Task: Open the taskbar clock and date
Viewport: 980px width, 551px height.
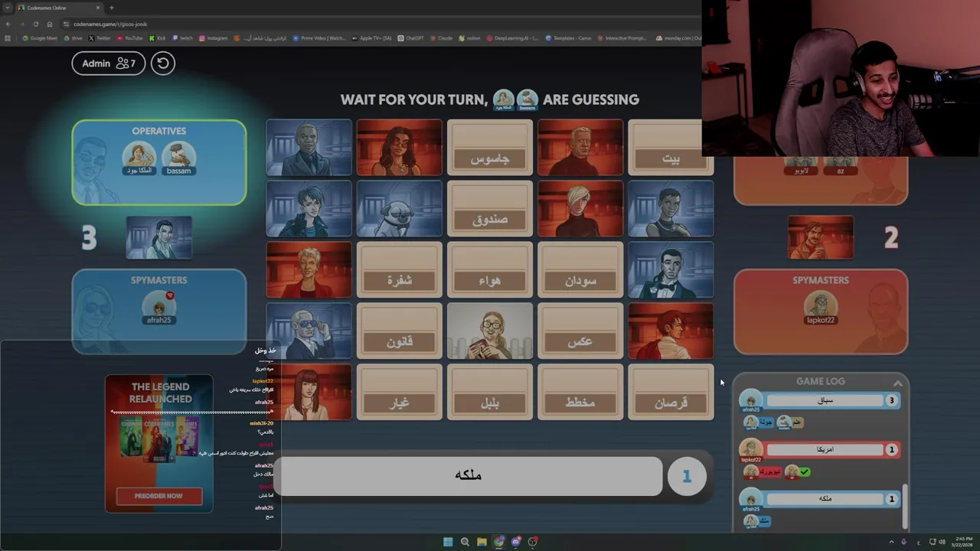Action: 963,542
